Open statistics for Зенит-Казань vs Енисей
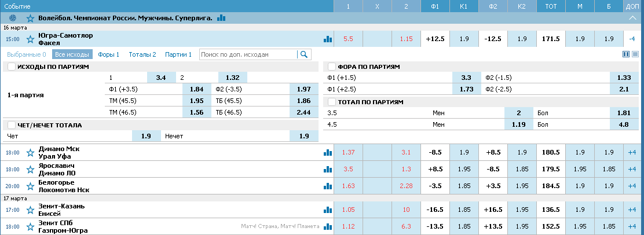Image resolution: width=644 pixels, height=235 pixels. 327,210
